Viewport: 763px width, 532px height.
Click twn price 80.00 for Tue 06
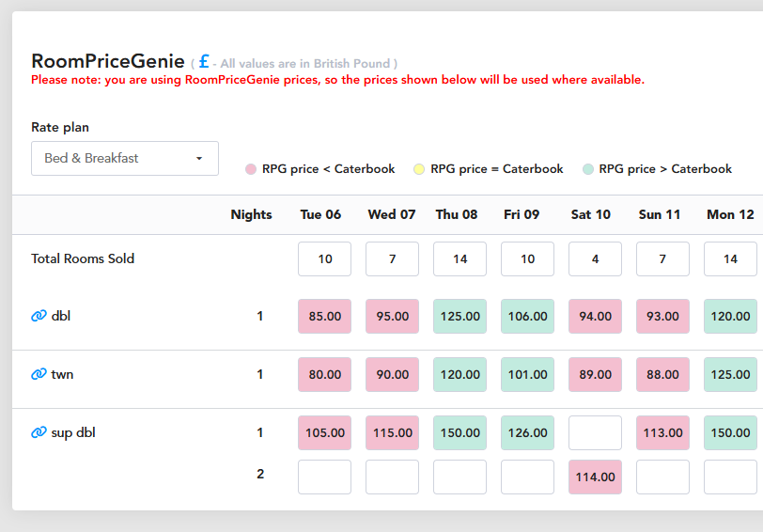click(324, 375)
